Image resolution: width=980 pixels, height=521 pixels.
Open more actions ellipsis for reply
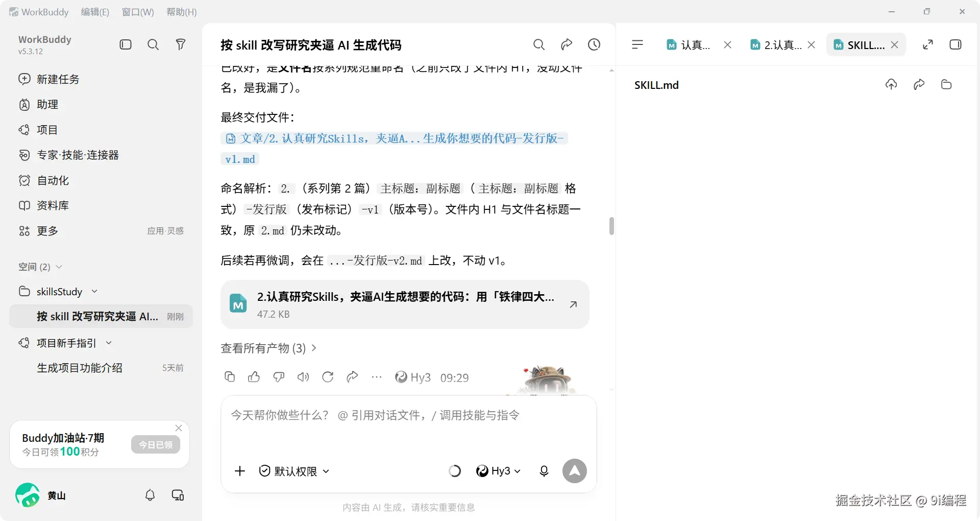377,377
